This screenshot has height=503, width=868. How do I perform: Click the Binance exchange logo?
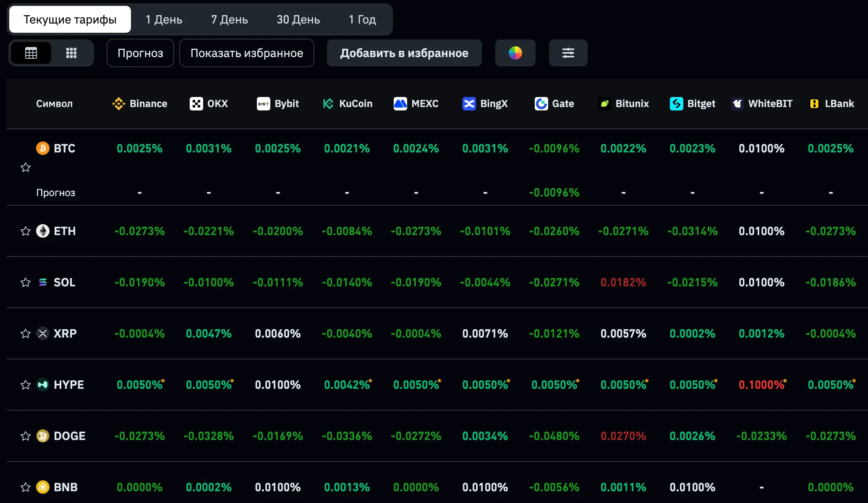pos(119,104)
